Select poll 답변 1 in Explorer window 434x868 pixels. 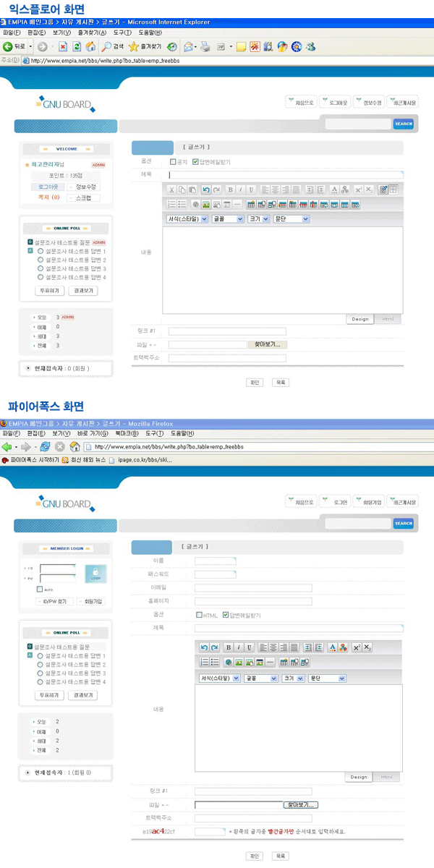(x=41, y=251)
